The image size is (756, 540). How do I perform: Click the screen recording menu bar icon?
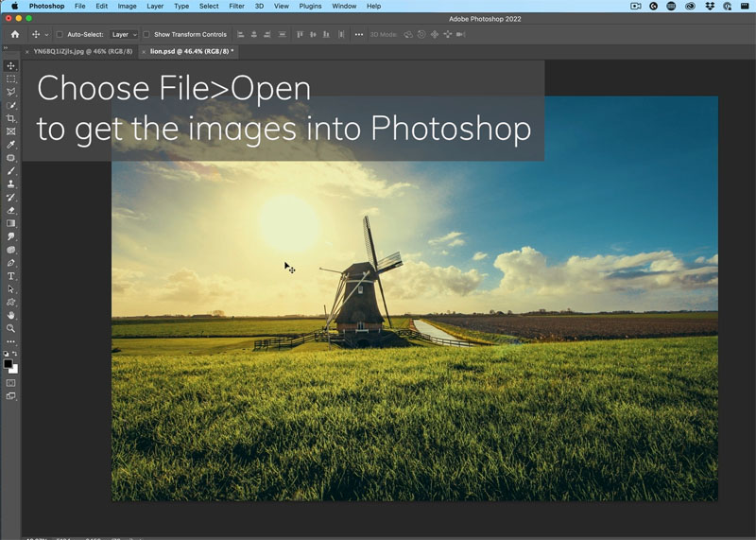coord(635,6)
